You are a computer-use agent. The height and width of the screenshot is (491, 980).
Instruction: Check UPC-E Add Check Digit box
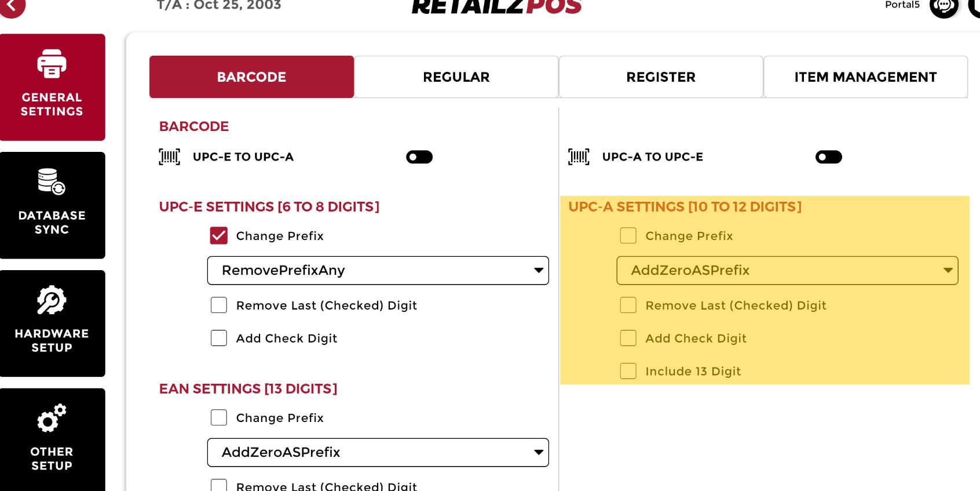(219, 338)
